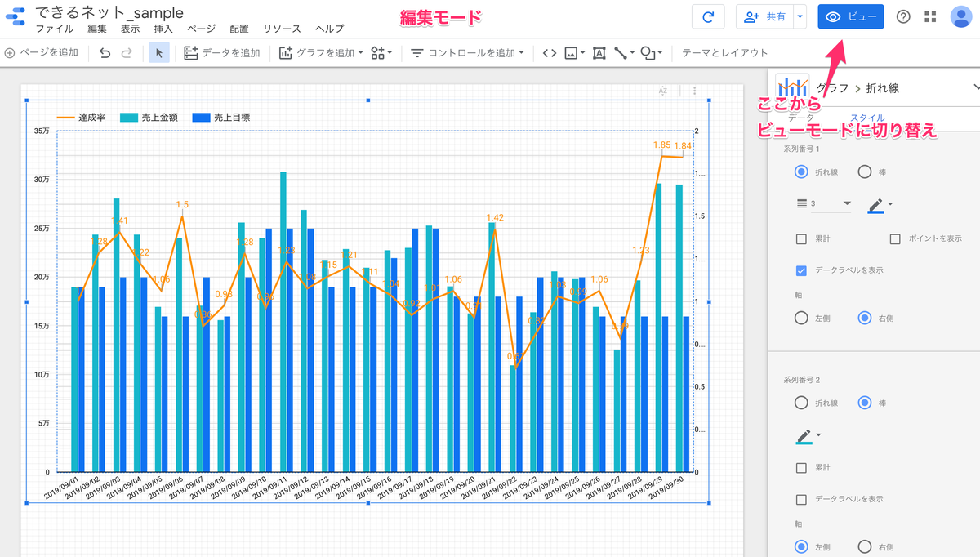This screenshot has height=557, width=980.
Task: Select 右側 axis for 系列番号 1
Action: pos(865,318)
